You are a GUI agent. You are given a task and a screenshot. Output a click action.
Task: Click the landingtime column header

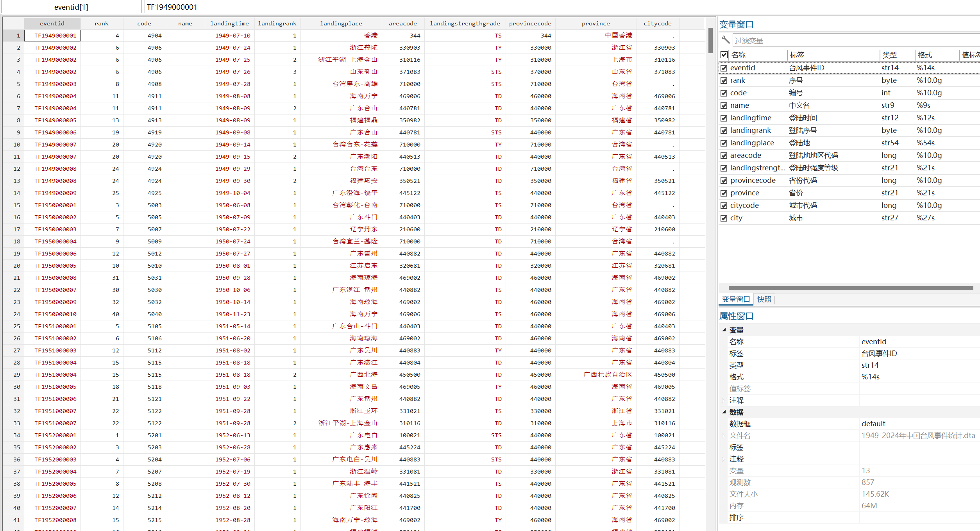[229, 23]
